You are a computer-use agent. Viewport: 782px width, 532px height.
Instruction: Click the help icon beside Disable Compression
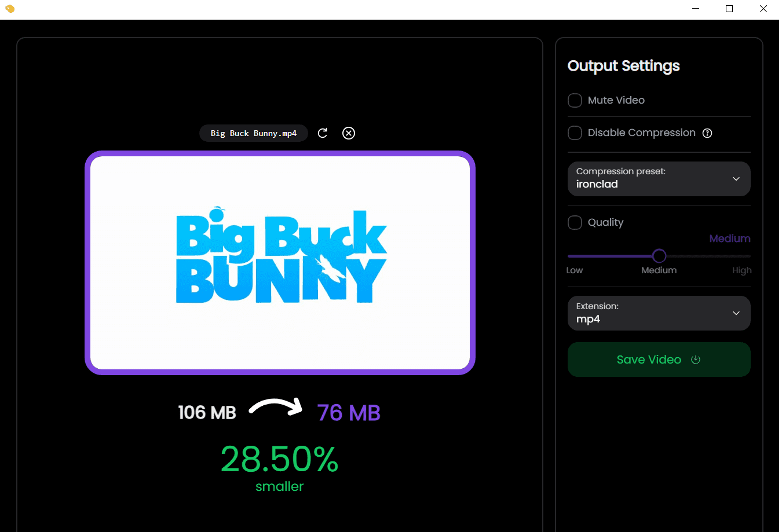point(707,133)
